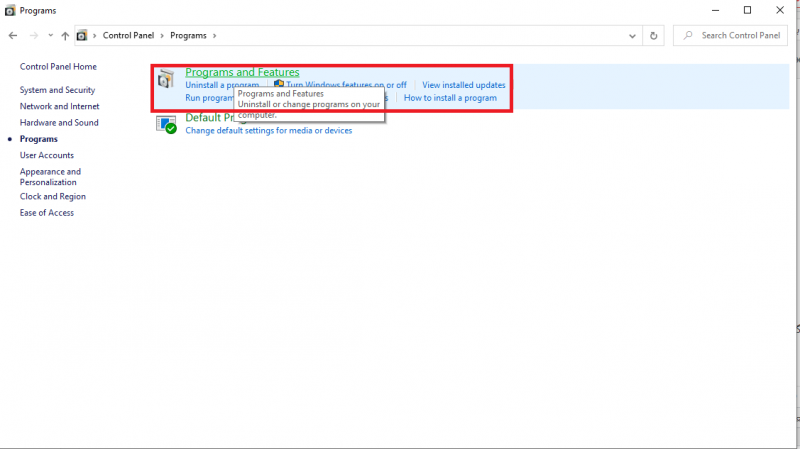This screenshot has width=800, height=449.
Task: Click the Control Panel icon in address bar
Action: (x=83, y=35)
